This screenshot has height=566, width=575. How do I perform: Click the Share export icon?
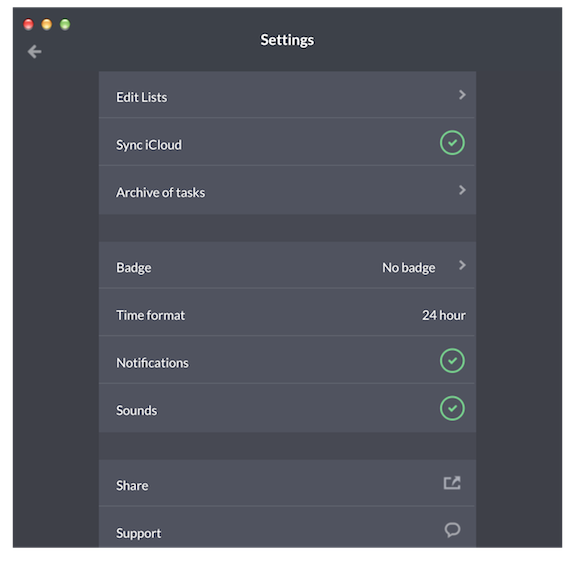(x=452, y=483)
